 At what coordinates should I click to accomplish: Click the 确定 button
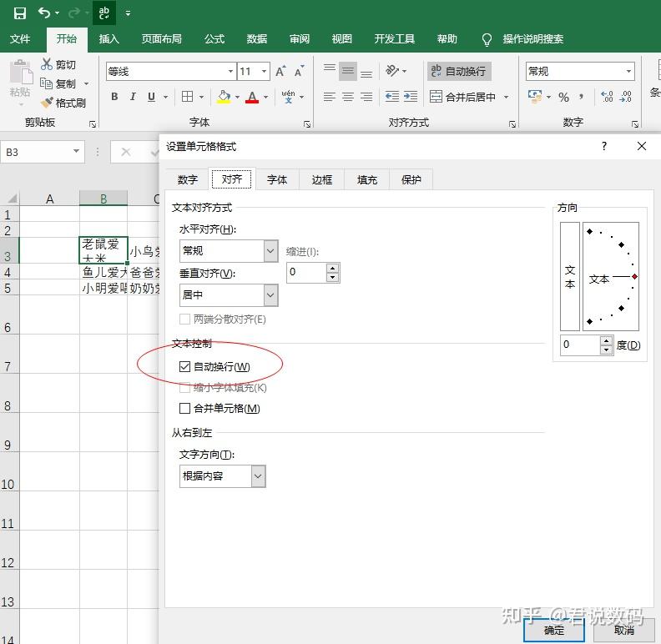tap(554, 631)
